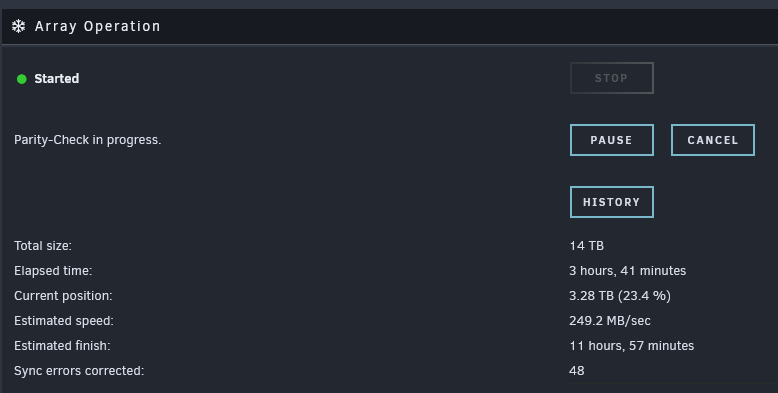The height and width of the screenshot is (393, 778).
Task: Click the Estimated finish label
Action: [62, 346]
